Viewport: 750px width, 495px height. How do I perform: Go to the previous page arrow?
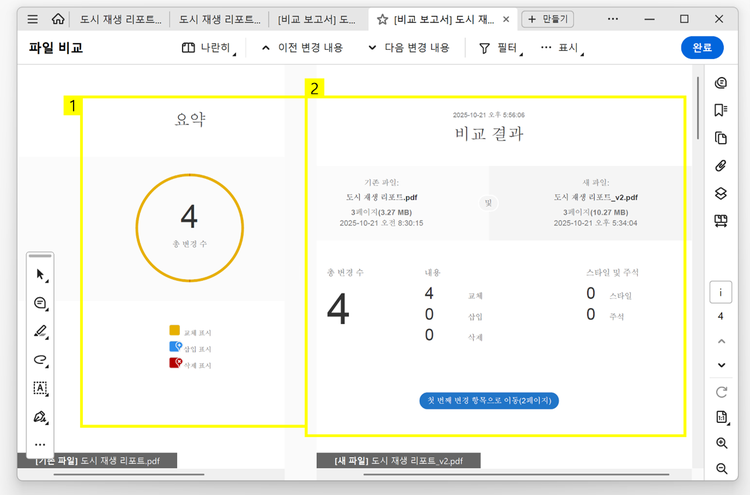(721, 341)
